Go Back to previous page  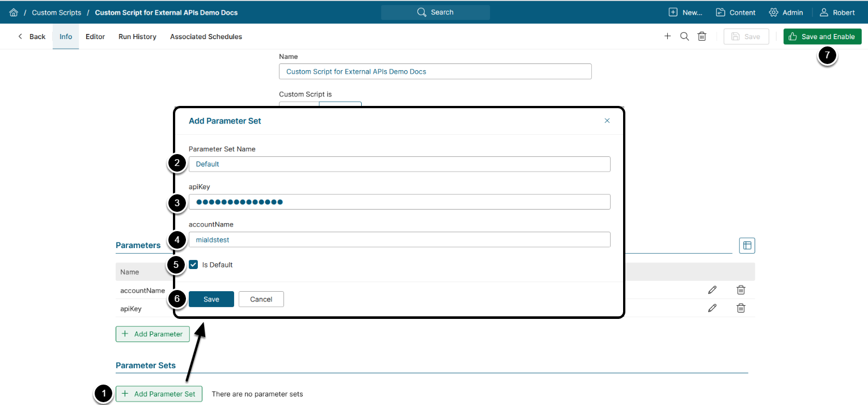(32, 36)
